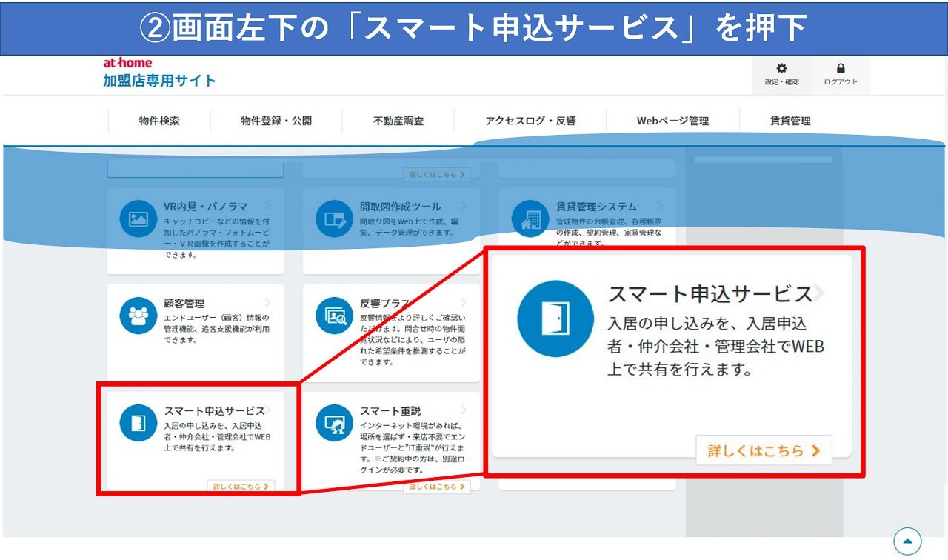Expand chevron beside 間取図作成ツール title
Image resolution: width=948 pixels, height=560 pixels.
tap(464, 207)
